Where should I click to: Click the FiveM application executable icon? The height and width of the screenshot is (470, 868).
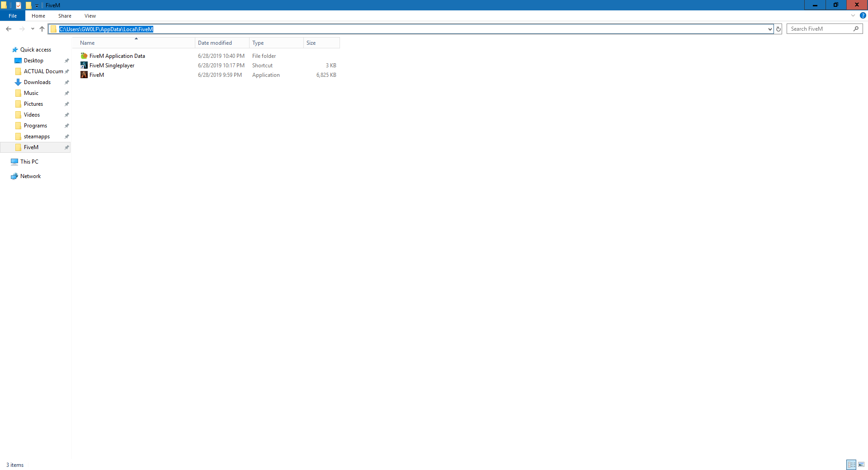pos(84,75)
